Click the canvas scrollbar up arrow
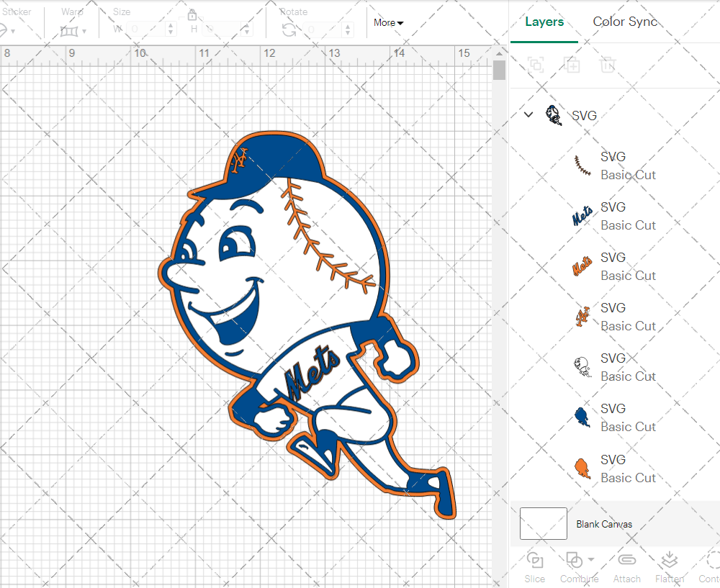 coord(499,53)
